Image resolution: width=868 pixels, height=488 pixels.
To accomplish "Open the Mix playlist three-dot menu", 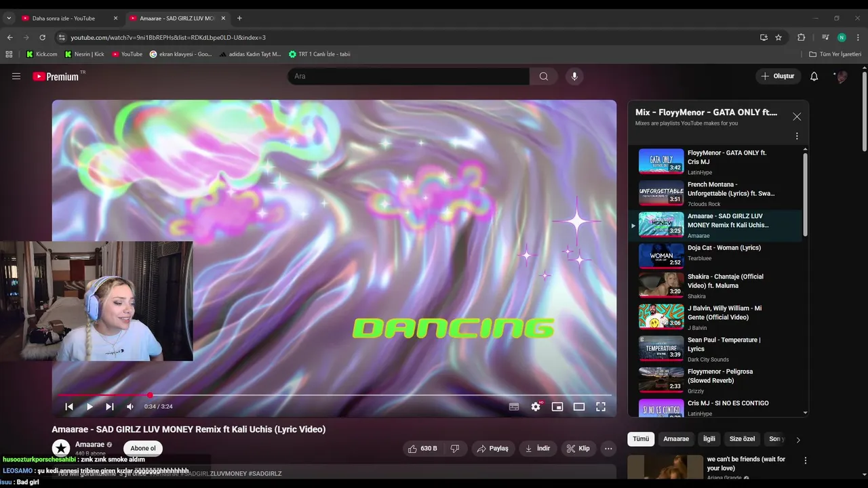I will click(797, 136).
